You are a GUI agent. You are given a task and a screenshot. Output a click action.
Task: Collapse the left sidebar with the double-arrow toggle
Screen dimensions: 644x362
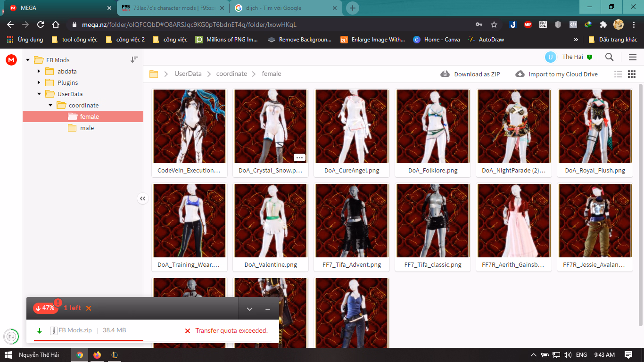click(x=142, y=198)
